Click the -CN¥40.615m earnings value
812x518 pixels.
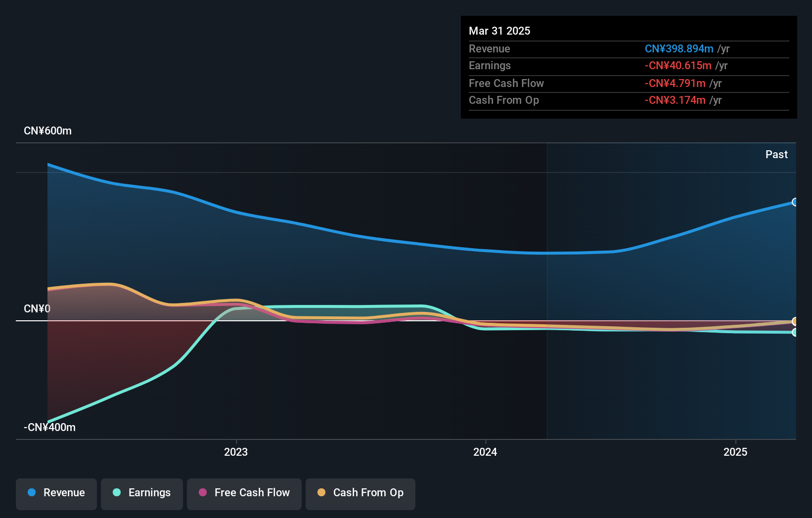pyautogui.click(x=678, y=66)
